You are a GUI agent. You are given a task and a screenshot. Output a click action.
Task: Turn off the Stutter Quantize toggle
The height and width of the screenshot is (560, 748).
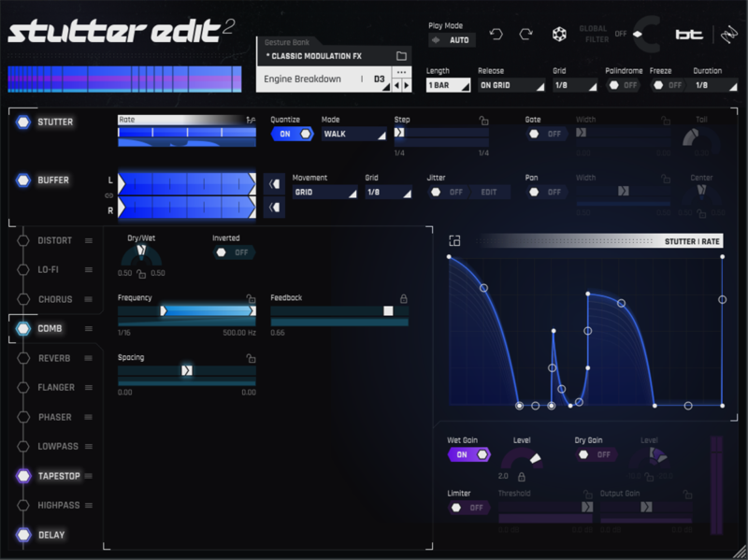pos(292,134)
